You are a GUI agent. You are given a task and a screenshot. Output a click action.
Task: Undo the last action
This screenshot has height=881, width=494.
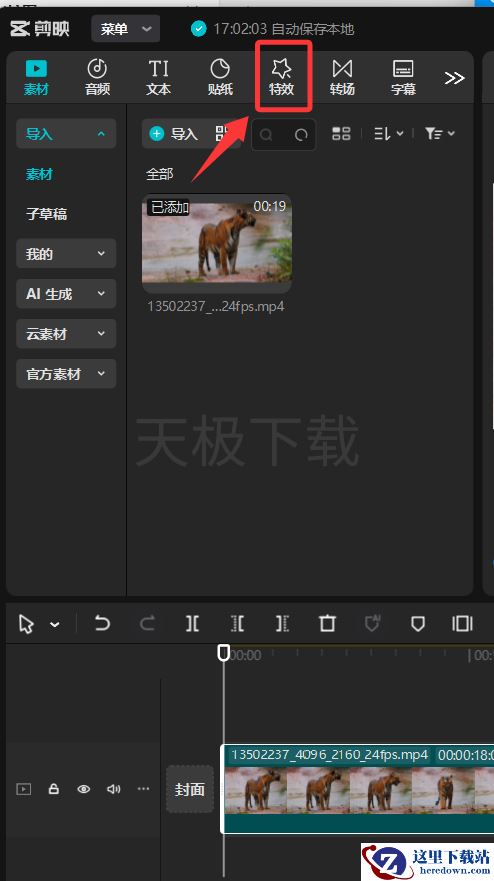point(102,623)
